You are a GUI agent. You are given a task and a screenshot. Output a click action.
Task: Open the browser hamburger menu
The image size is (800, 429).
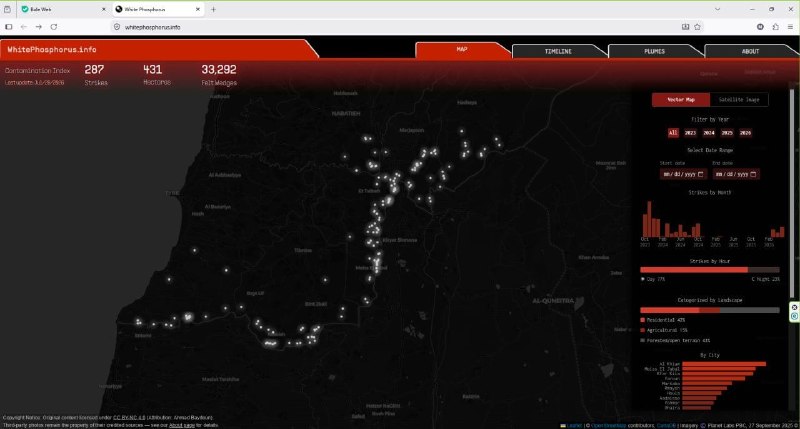click(x=790, y=27)
